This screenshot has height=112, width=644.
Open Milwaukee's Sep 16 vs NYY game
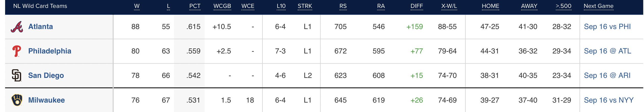click(609, 100)
